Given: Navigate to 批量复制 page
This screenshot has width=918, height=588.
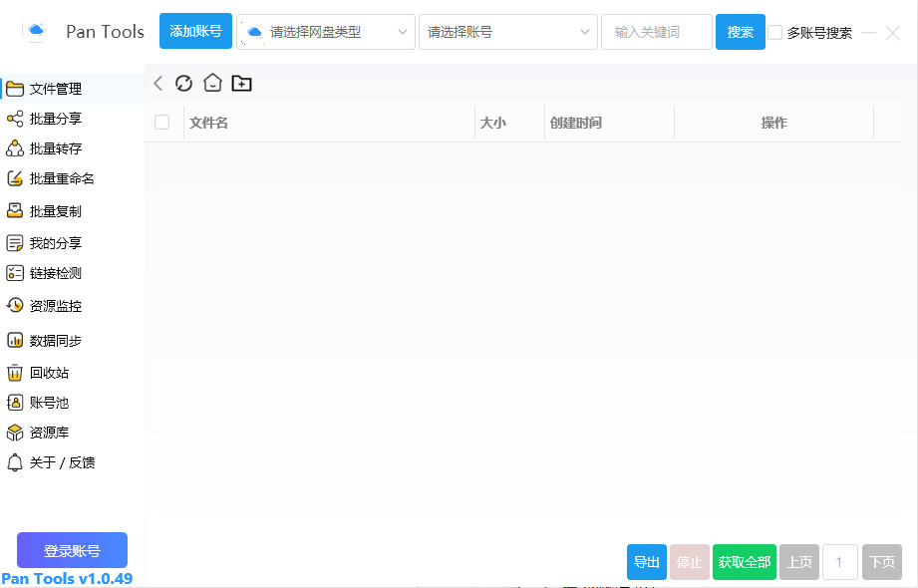Looking at the screenshot, I should click(72, 211).
